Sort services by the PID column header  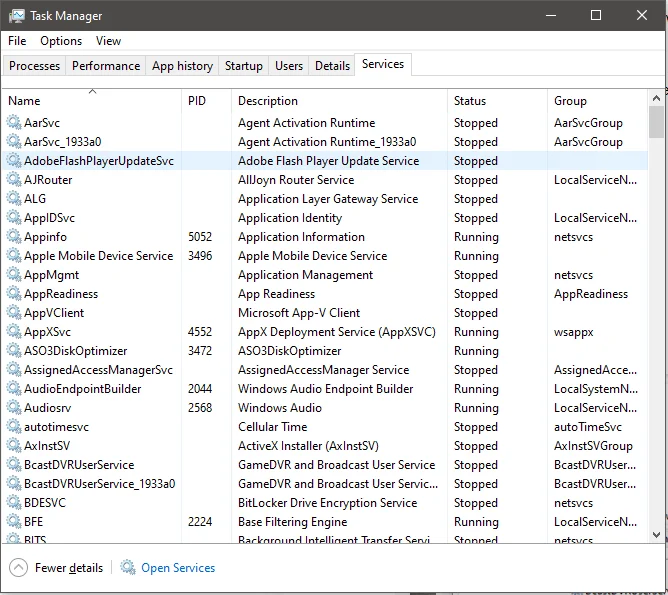197,101
